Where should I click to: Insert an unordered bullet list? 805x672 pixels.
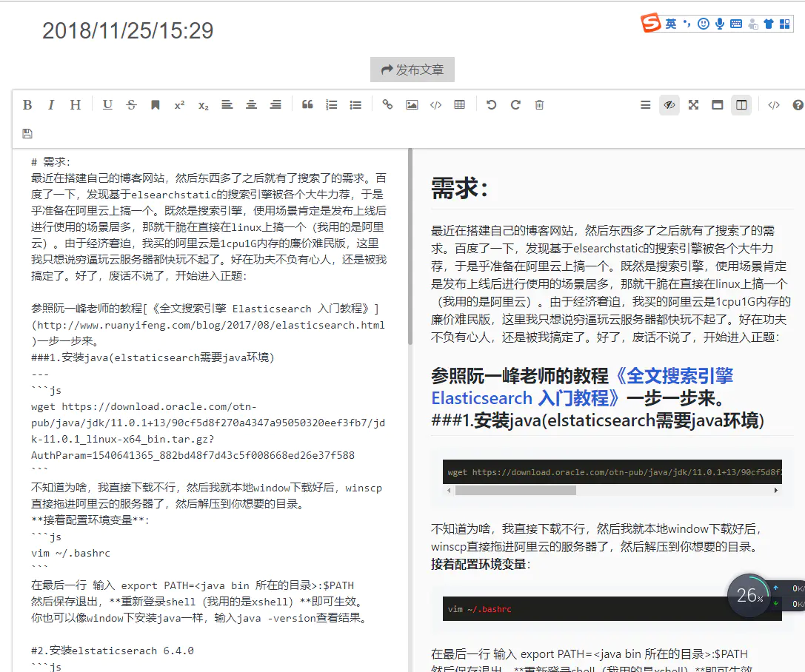[355, 105]
